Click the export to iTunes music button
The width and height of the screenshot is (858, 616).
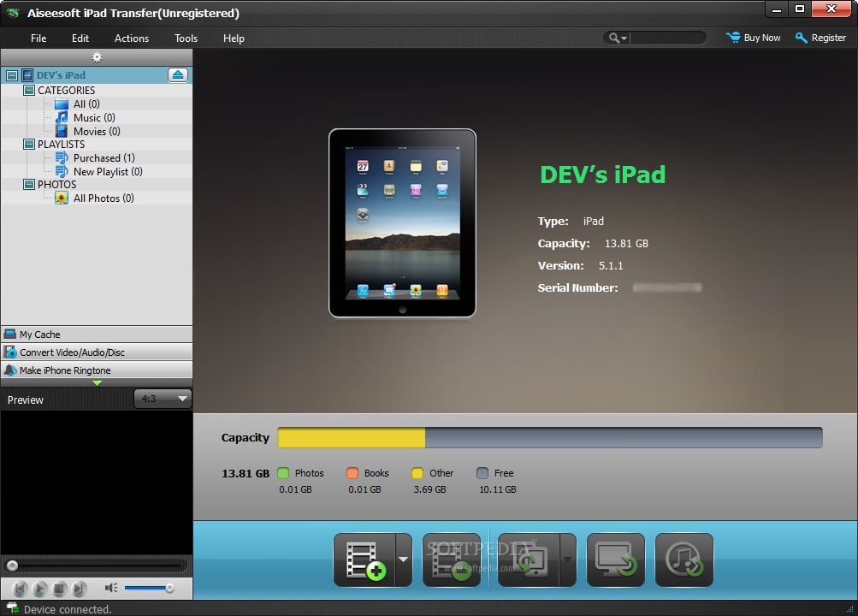684,560
